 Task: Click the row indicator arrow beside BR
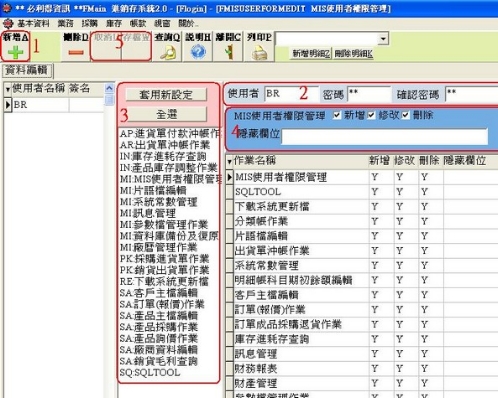pyautogui.click(x=8, y=105)
